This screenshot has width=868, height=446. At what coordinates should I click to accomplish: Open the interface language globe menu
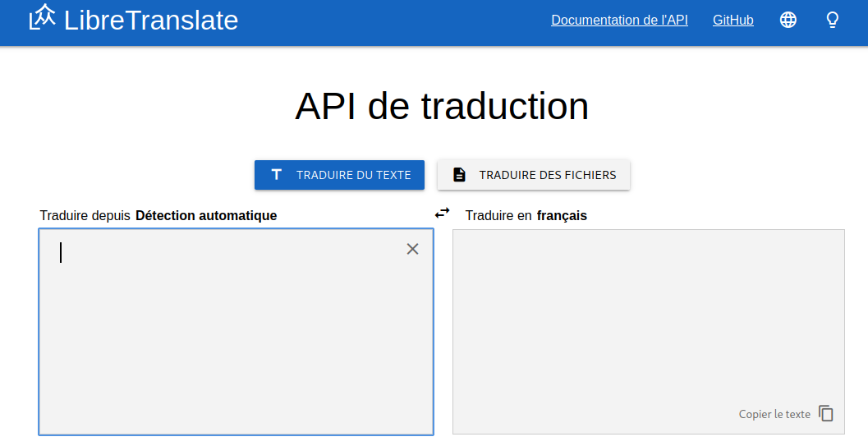click(x=788, y=21)
